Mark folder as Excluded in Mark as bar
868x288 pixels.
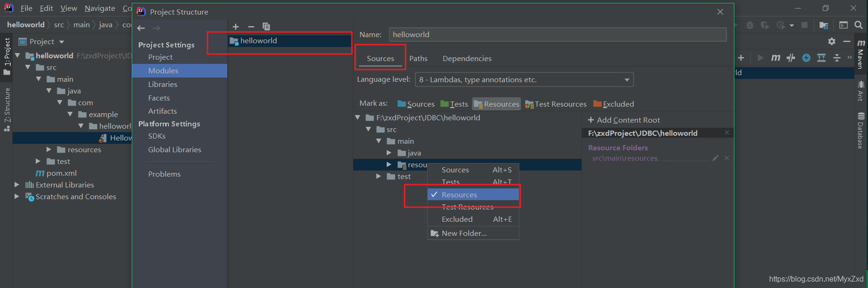pyautogui.click(x=613, y=104)
